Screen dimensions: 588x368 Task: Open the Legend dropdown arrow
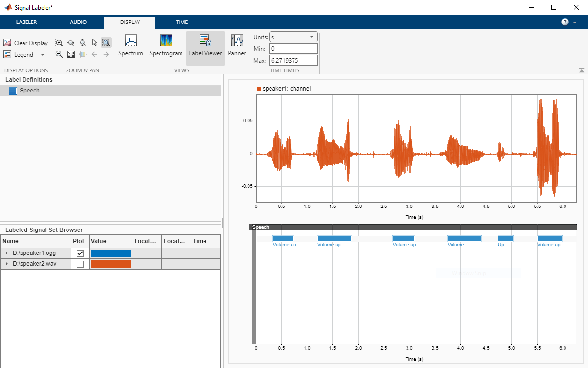tap(43, 55)
